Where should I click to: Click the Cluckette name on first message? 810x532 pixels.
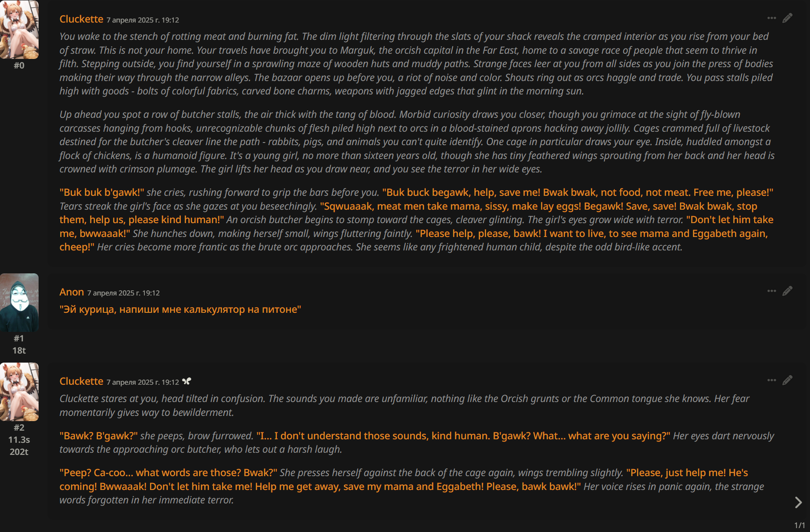click(x=81, y=19)
